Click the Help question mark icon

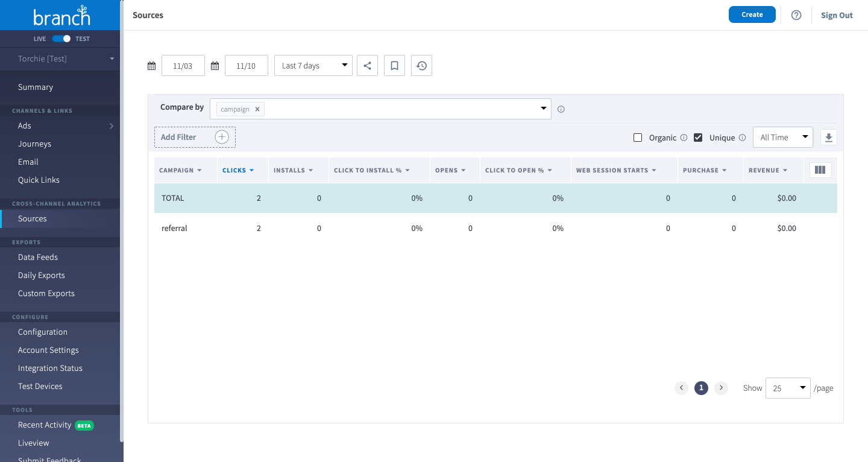[x=796, y=14]
